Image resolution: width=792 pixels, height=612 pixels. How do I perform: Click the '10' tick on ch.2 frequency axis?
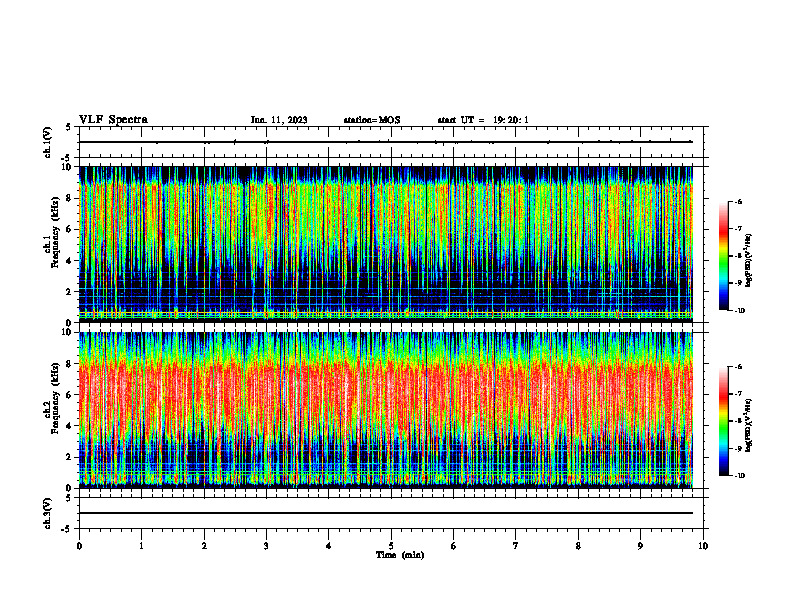click(x=68, y=332)
